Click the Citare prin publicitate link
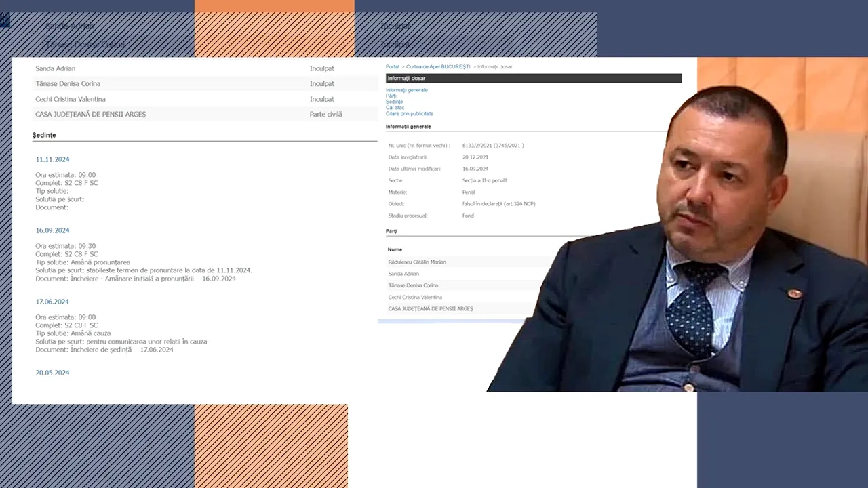The width and height of the screenshot is (868, 488). 409,114
